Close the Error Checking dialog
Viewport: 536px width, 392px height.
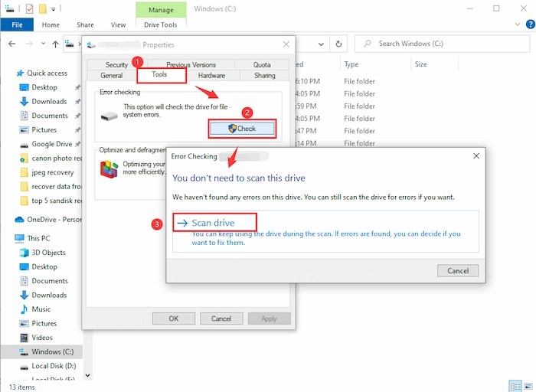coord(476,156)
